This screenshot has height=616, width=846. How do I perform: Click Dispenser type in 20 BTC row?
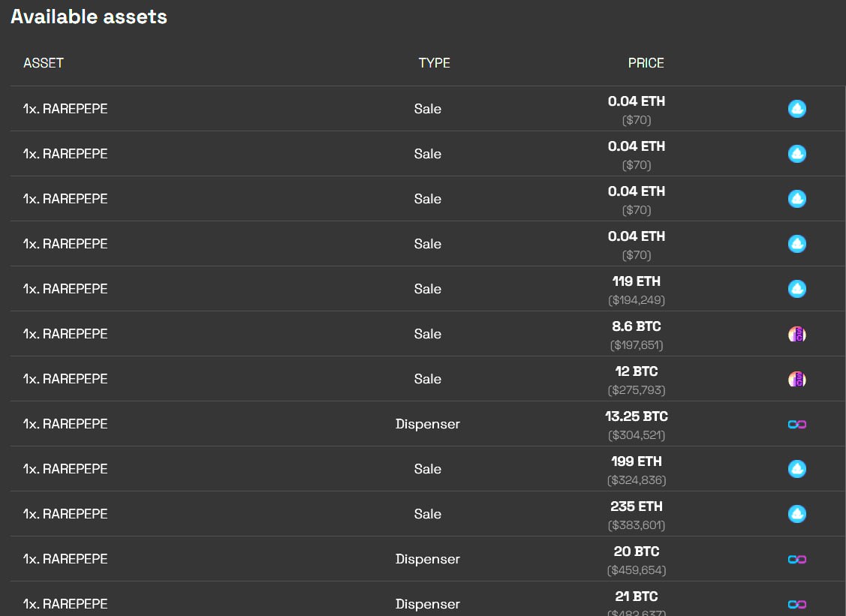(x=427, y=560)
